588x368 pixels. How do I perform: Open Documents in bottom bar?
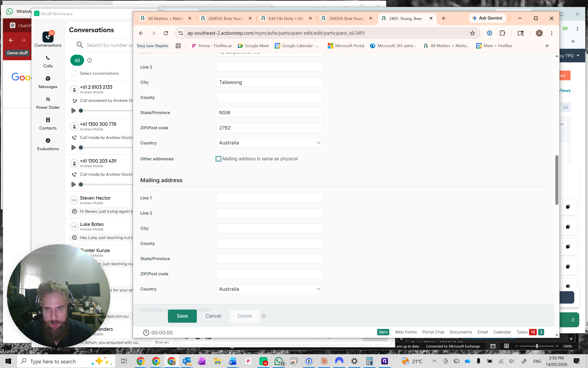pyautogui.click(x=461, y=332)
